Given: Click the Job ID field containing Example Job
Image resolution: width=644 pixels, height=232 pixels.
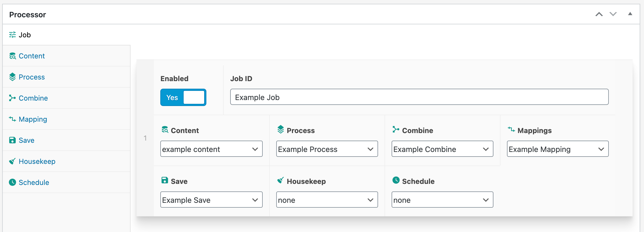Looking at the screenshot, I should [x=419, y=97].
